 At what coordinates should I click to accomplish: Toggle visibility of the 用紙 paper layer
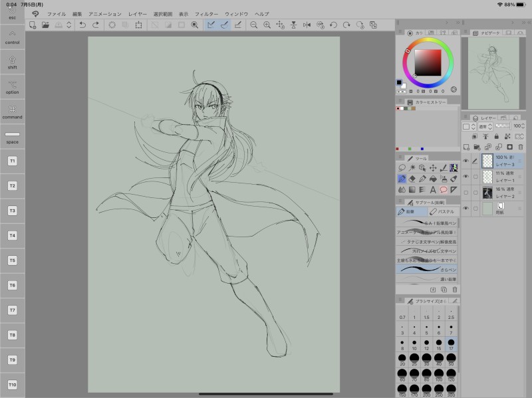pyautogui.click(x=465, y=209)
